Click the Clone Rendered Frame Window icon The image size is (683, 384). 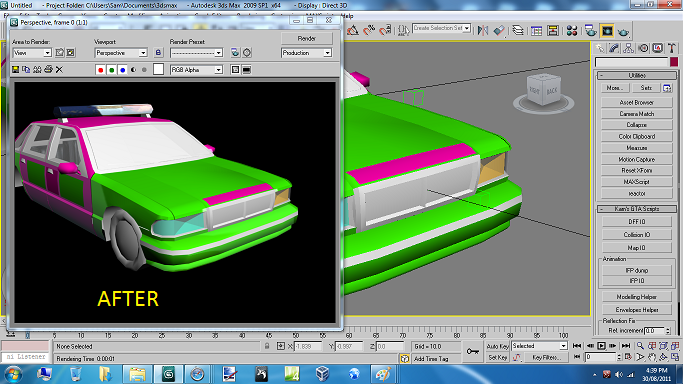pyautogui.click(x=37, y=70)
